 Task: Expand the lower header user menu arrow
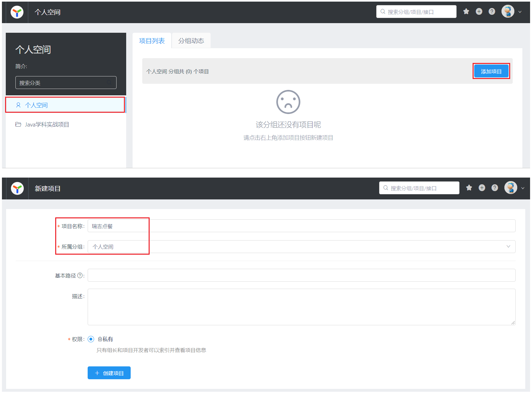point(523,188)
